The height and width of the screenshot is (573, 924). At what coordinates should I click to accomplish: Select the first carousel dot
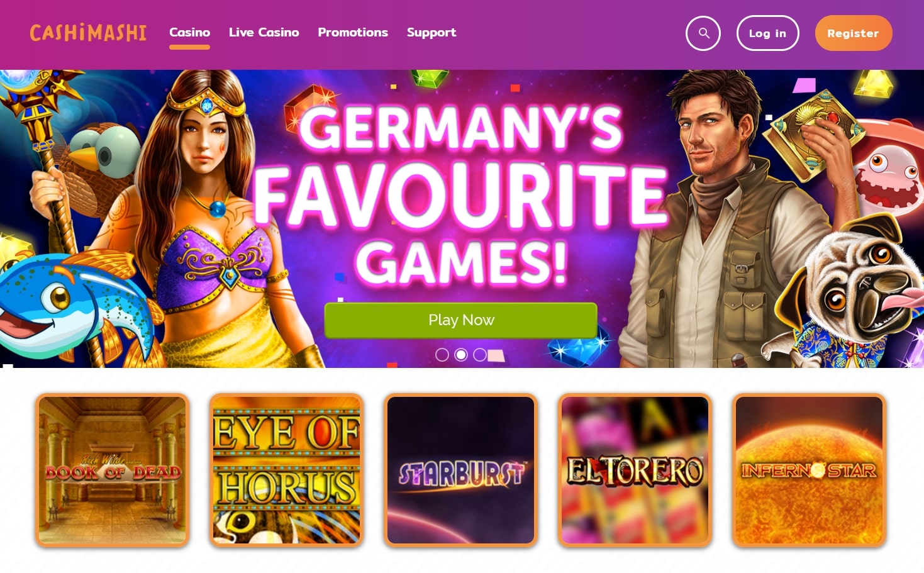[x=442, y=355]
